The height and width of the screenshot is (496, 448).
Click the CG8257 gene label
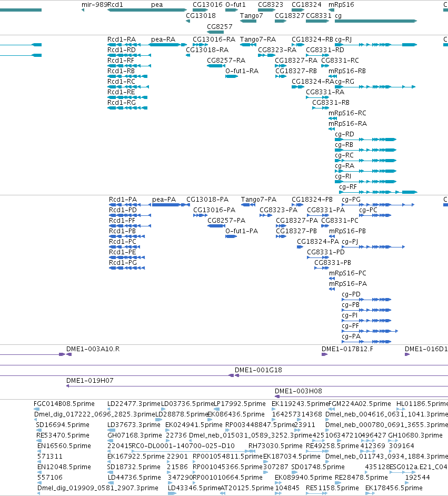(x=220, y=27)
